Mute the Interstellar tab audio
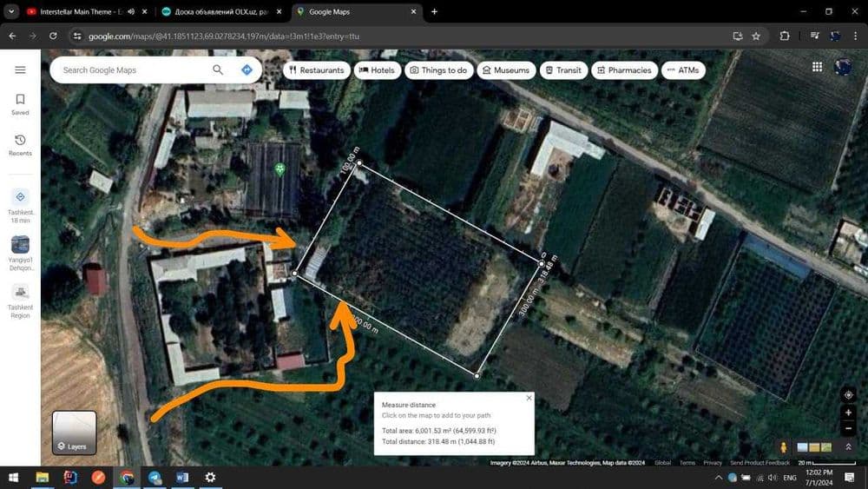Image resolution: width=868 pixels, height=489 pixels. [131, 11]
